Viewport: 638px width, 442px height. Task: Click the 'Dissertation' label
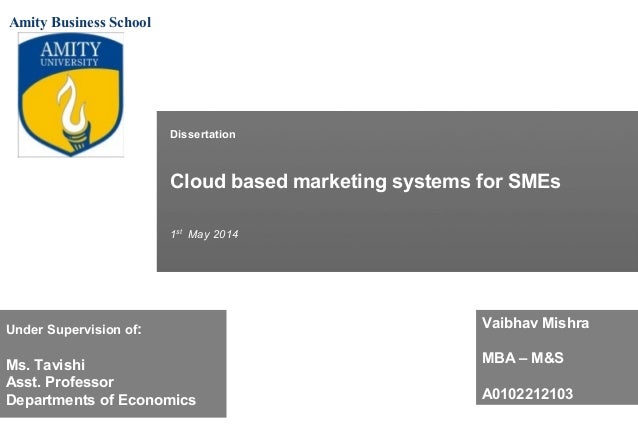point(203,134)
